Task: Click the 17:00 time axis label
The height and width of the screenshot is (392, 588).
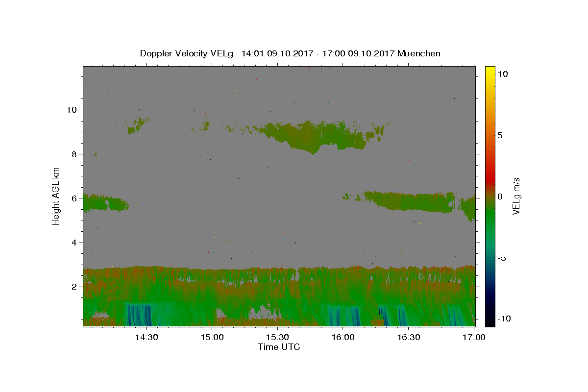Action: [474, 337]
